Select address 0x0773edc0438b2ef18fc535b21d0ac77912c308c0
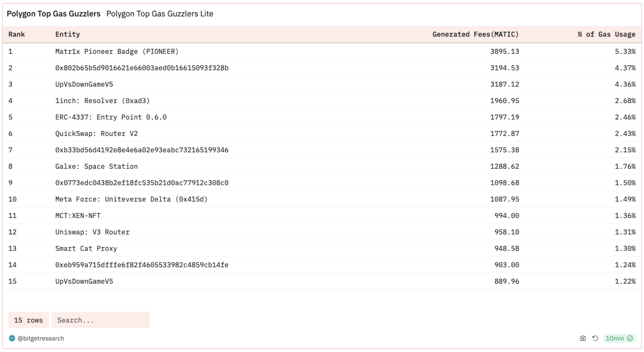Screen dimensions: 644x352 pyautogui.click(x=142, y=183)
